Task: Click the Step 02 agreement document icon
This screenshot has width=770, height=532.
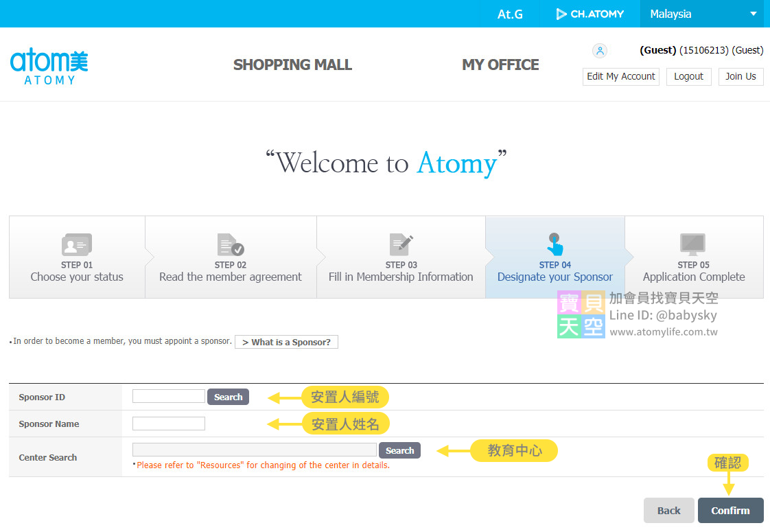Action: tap(231, 244)
